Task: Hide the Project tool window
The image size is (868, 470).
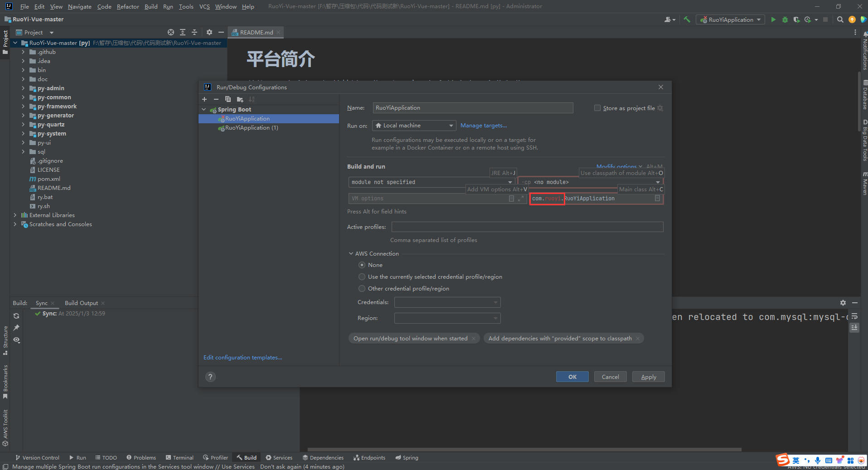Action: (x=221, y=32)
